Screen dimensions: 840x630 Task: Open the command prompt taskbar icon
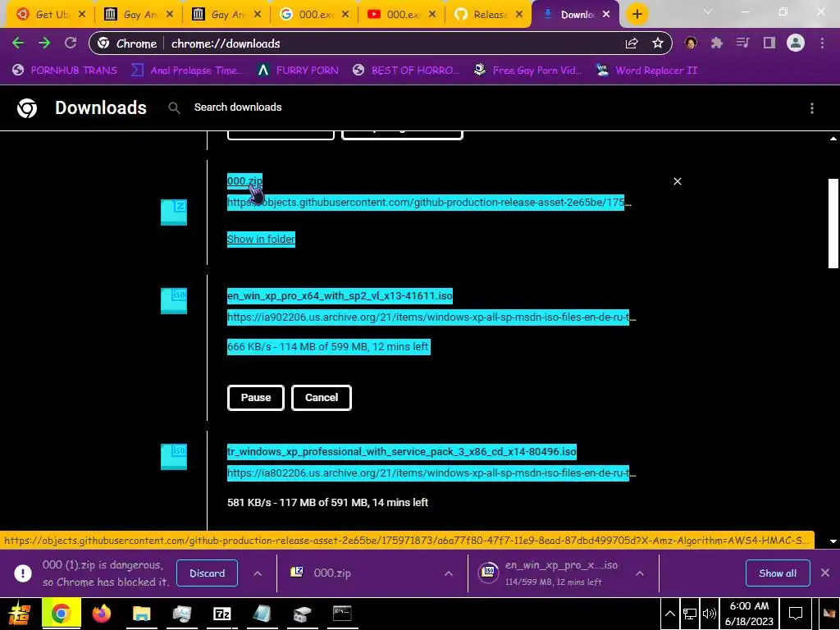[x=342, y=614]
